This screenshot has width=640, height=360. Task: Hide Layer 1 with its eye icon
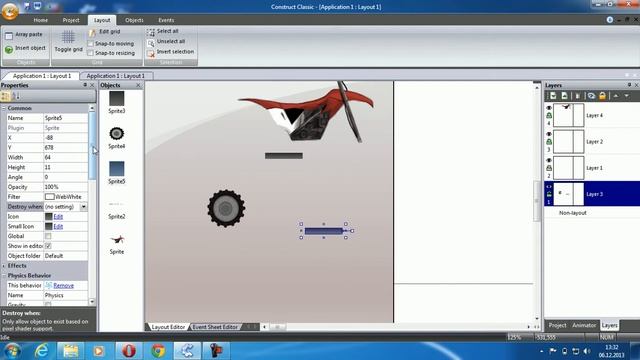pyautogui.click(x=549, y=160)
